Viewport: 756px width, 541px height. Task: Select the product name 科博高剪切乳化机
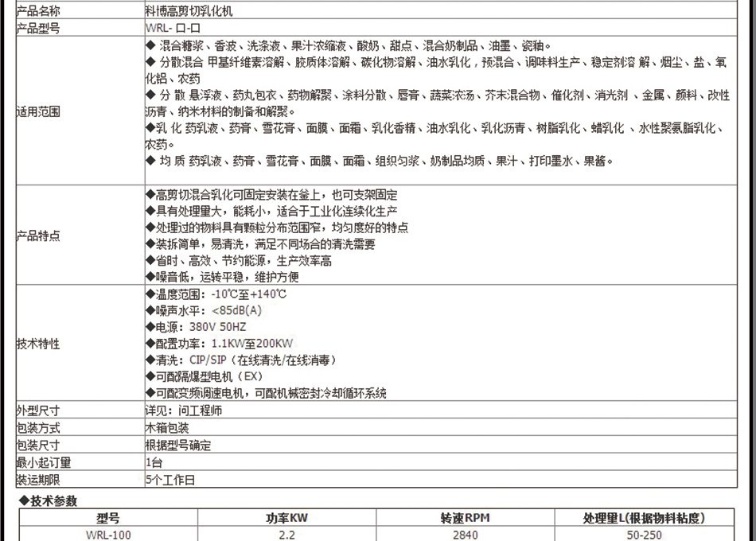(x=190, y=12)
